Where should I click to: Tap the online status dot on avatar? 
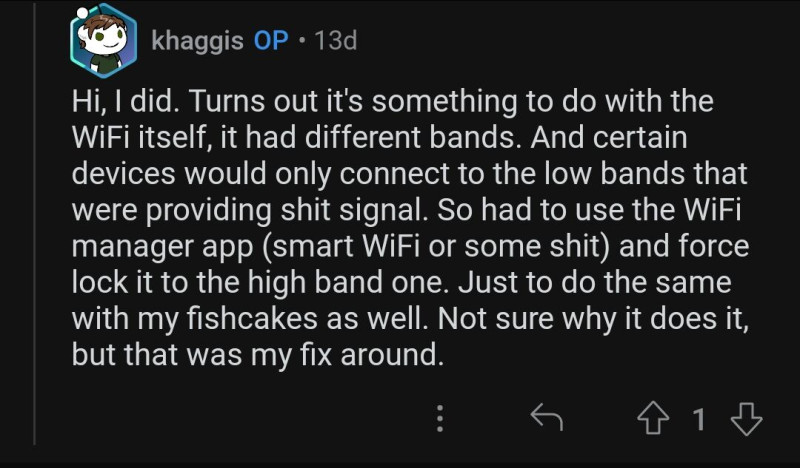(82, 13)
